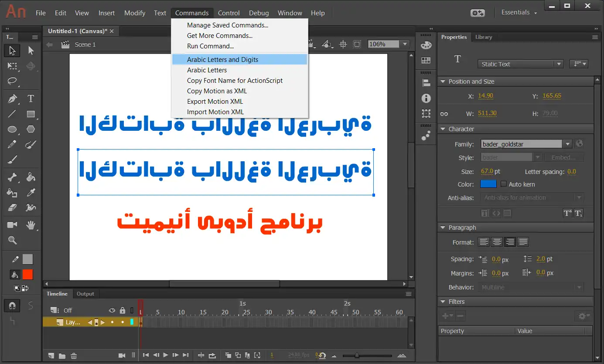Toggle subscript text style
This screenshot has width=604, height=364.
578,213
